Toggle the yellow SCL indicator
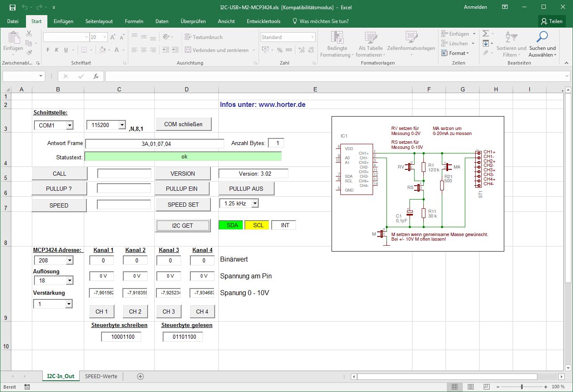The height and width of the screenshot is (392, 573). (258, 225)
